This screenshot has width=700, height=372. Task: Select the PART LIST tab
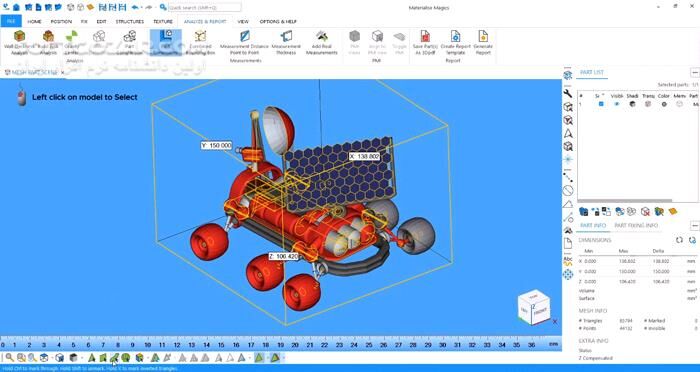point(592,72)
